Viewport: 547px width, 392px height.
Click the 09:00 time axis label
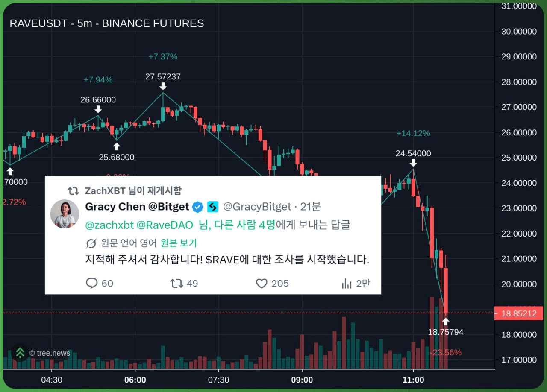pyautogui.click(x=302, y=380)
